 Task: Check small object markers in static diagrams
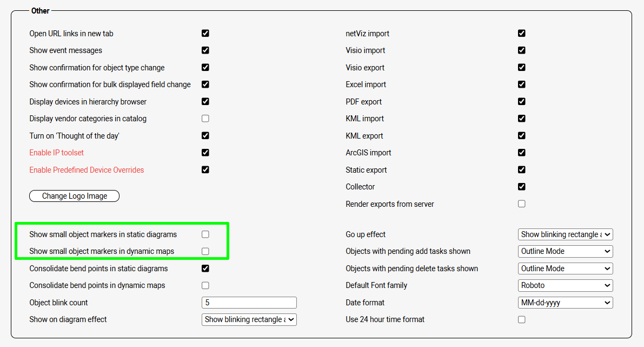coord(205,234)
